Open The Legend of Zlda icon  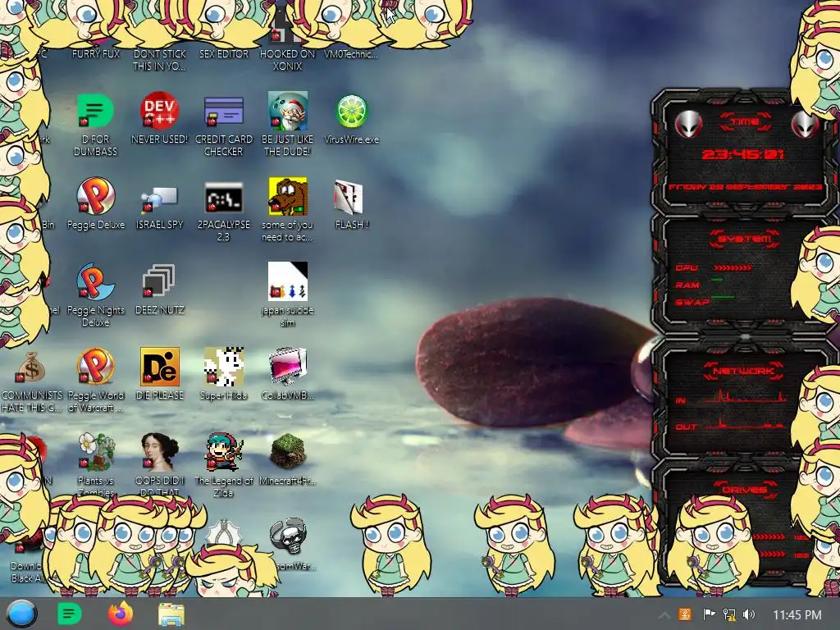pos(223,452)
